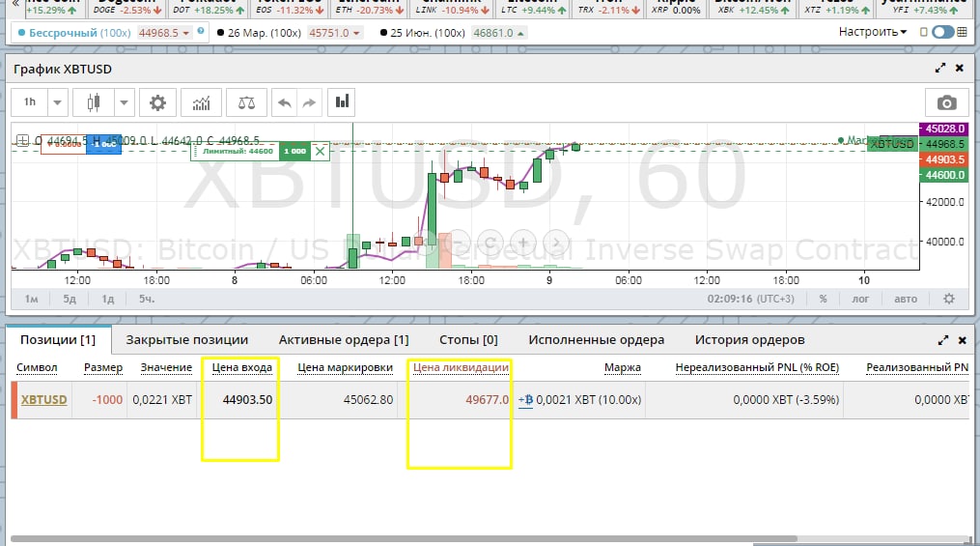Click the plus icon beside OHLC legend
Screen dimensions: 980x546
pyautogui.click(x=22, y=140)
